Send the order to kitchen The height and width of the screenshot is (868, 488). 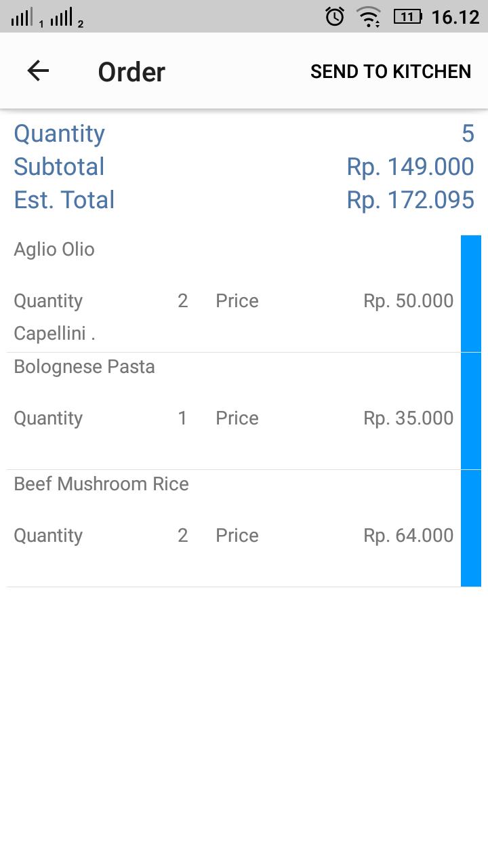click(390, 71)
